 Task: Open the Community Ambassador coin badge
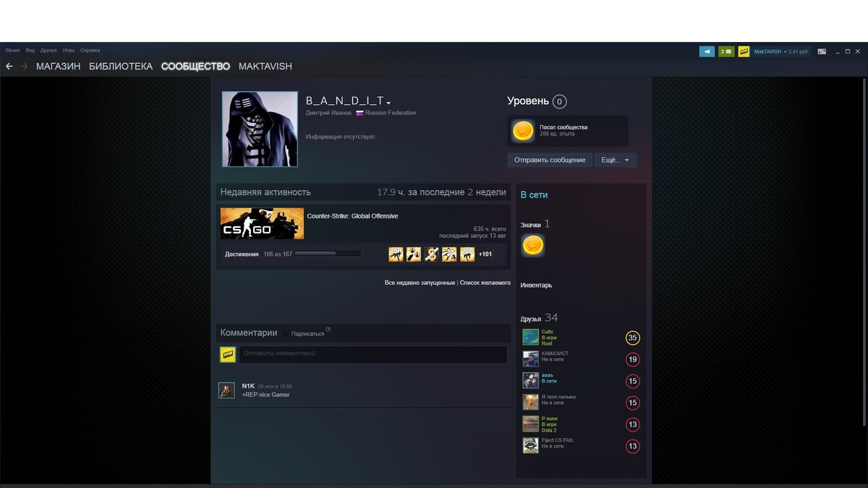point(523,131)
